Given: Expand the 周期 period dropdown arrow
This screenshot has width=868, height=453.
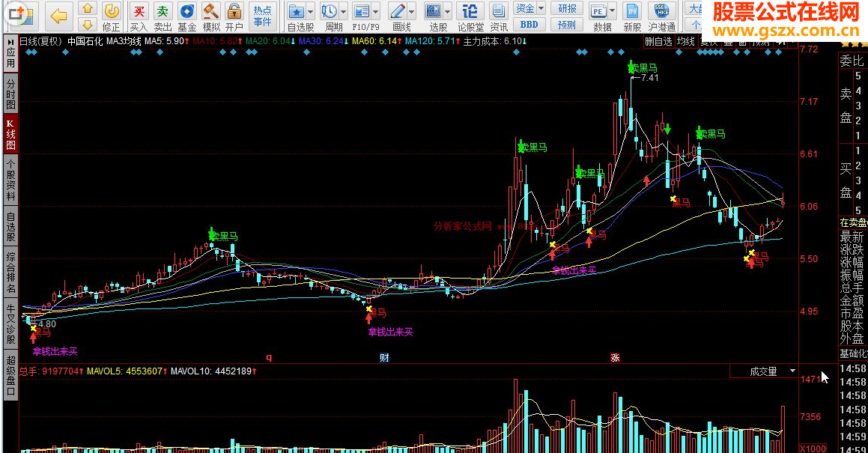Looking at the screenshot, I should click(x=343, y=11).
